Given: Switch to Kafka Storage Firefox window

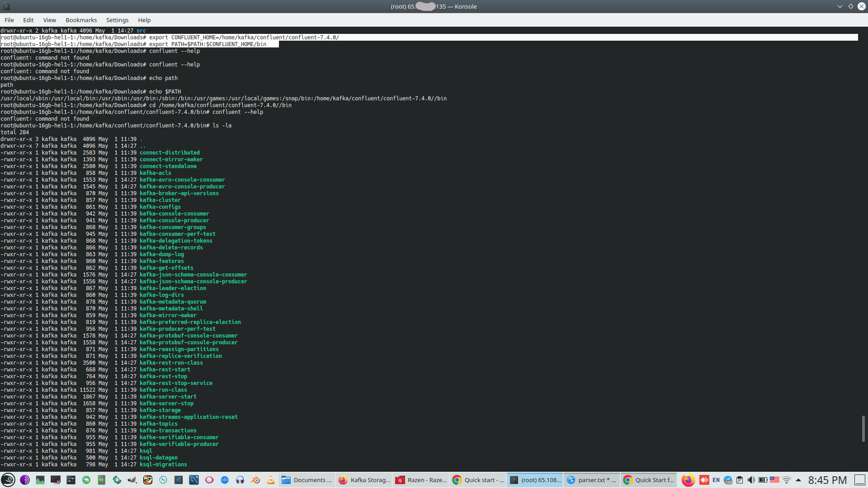Looking at the screenshot, I should (364, 480).
